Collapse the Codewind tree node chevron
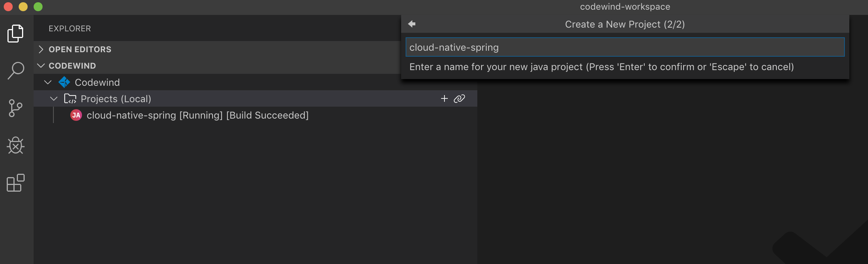This screenshot has height=264, width=868. click(48, 82)
